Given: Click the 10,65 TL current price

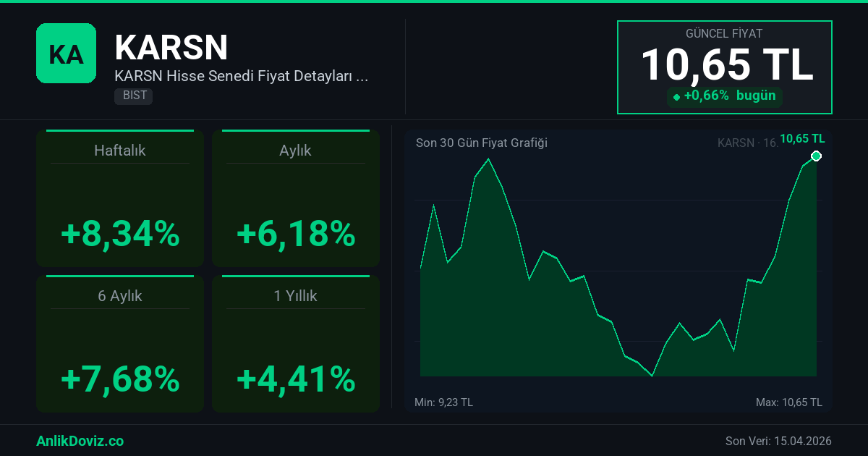Looking at the screenshot, I should [x=726, y=64].
